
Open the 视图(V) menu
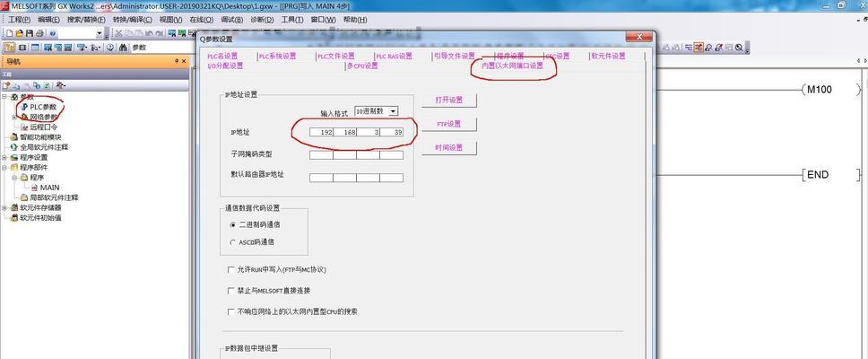pyautogui.click(x=170, y=20)
